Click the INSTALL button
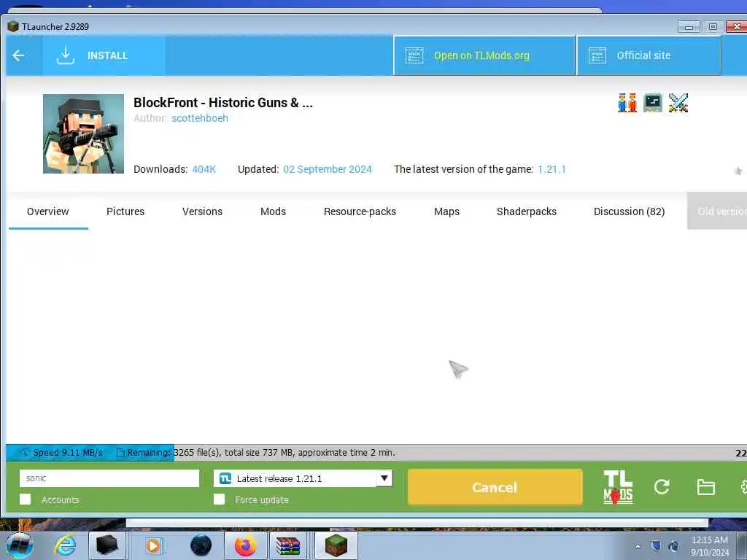Screen dimensions: 747x560 tap(104, 55)
